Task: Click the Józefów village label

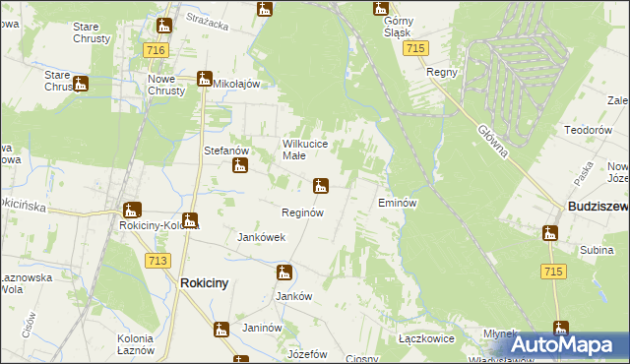Action: tap(307, 354)
